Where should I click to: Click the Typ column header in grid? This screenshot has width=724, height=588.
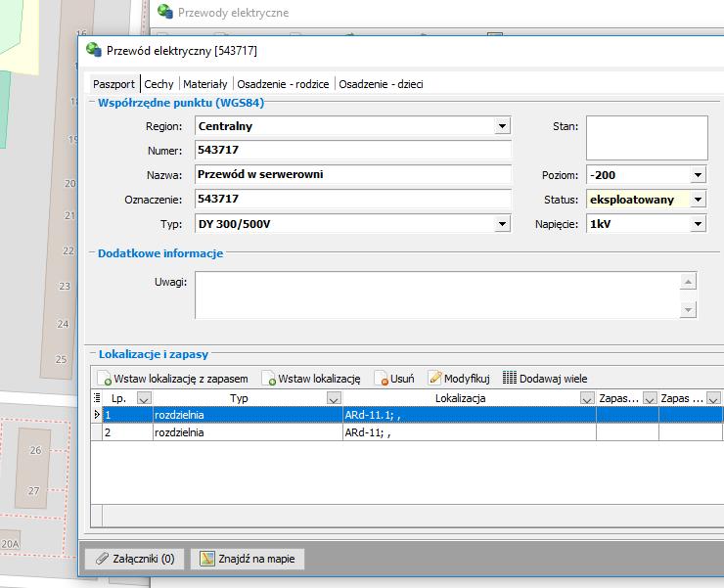tap(239, 398)
